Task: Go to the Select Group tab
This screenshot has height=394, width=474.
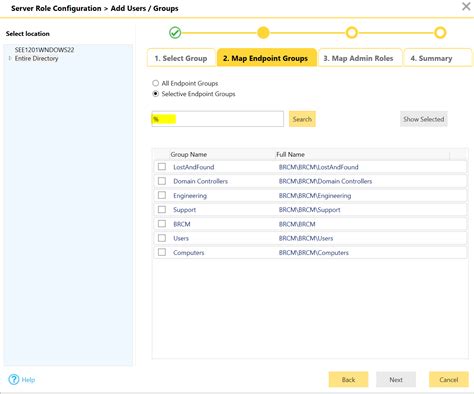Action: click(x=181, y=58)
